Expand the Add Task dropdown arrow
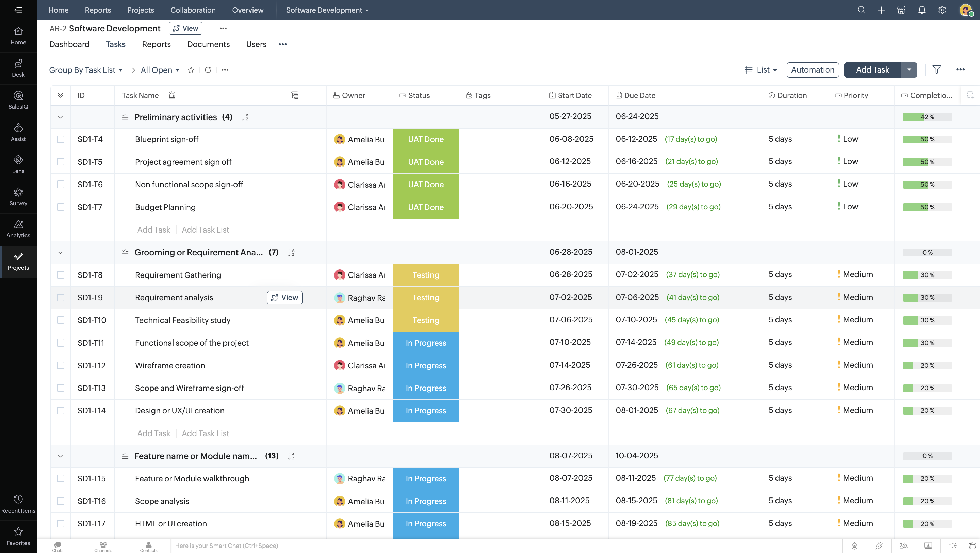The width and height of the screenshot is (980, 553). click(909, 70)
